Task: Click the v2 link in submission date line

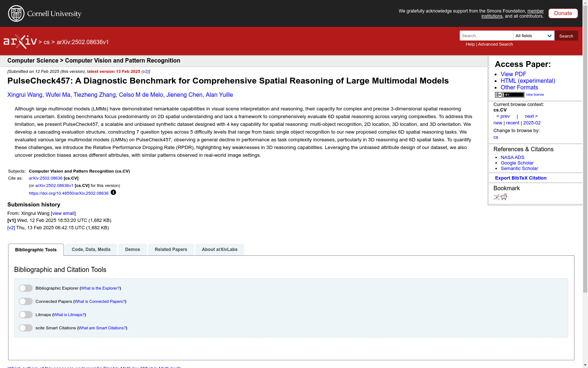Action: click(x=145, y=72)
